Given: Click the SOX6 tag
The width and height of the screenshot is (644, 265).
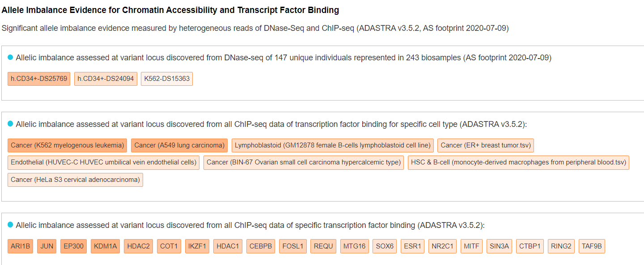Looking at the screenshot, I should pos(385,246).
